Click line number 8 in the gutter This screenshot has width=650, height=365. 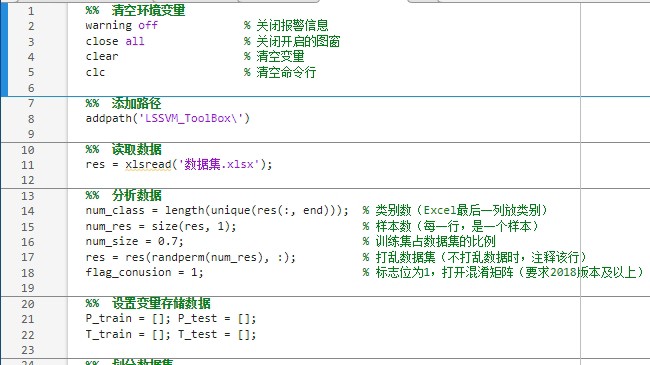click(x=31, y=119)
